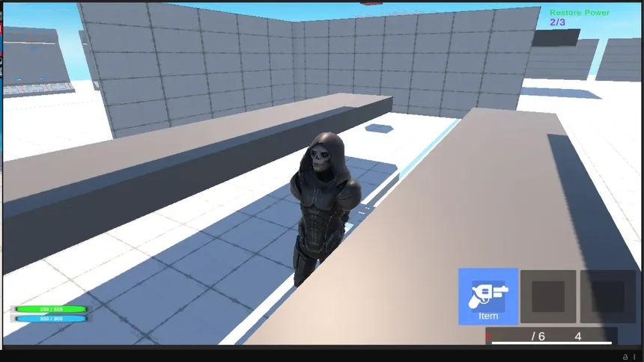
Task: Click the skeleton enemy's legs
Action: tap(306, 263)
